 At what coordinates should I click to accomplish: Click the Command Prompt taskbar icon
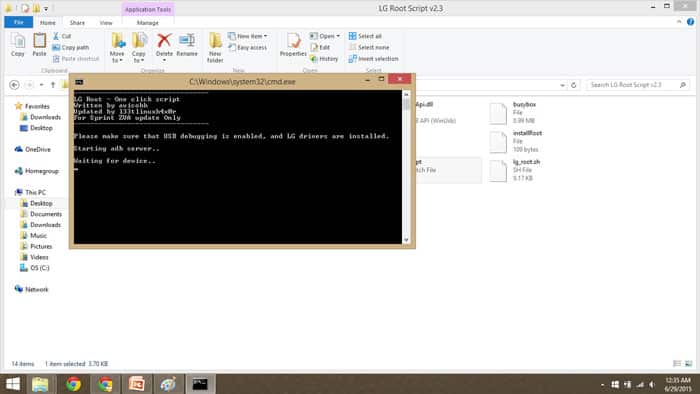point(200,384)
